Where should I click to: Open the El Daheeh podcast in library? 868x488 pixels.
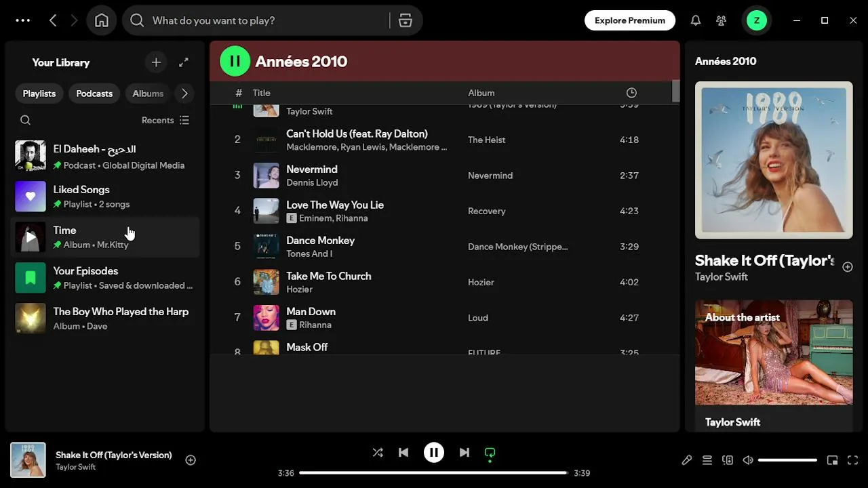click(105, 156)
